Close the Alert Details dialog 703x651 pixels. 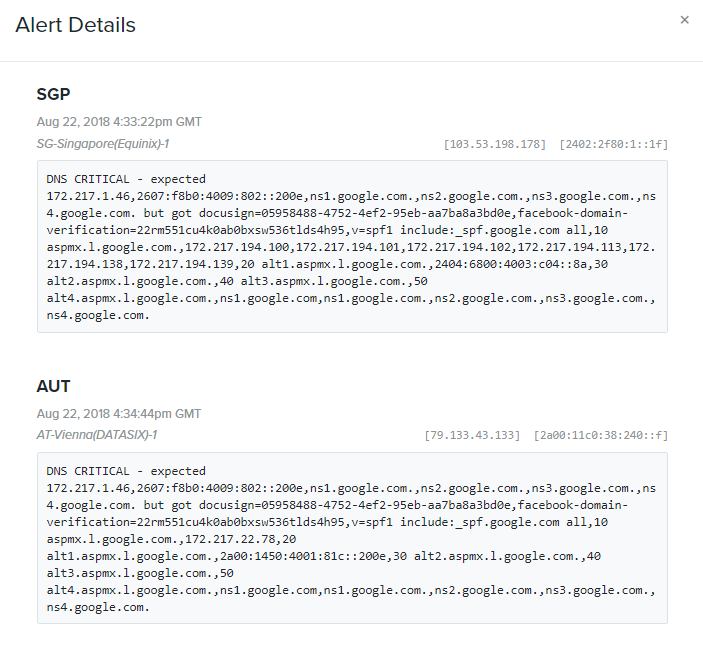[x=684, y=20]
